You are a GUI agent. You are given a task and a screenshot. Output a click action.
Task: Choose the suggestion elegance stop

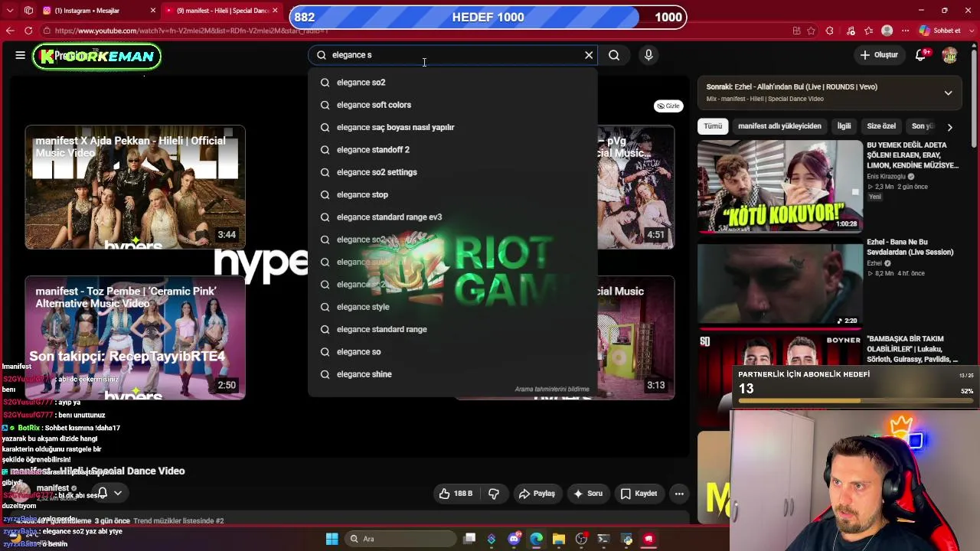coord(452,194)
